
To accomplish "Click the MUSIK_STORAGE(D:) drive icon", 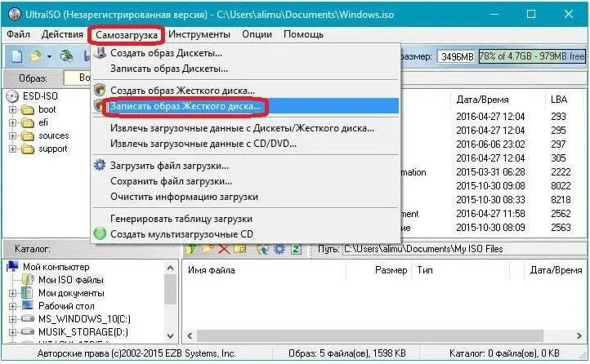I will pyautogui.click(x=28, y=331).
